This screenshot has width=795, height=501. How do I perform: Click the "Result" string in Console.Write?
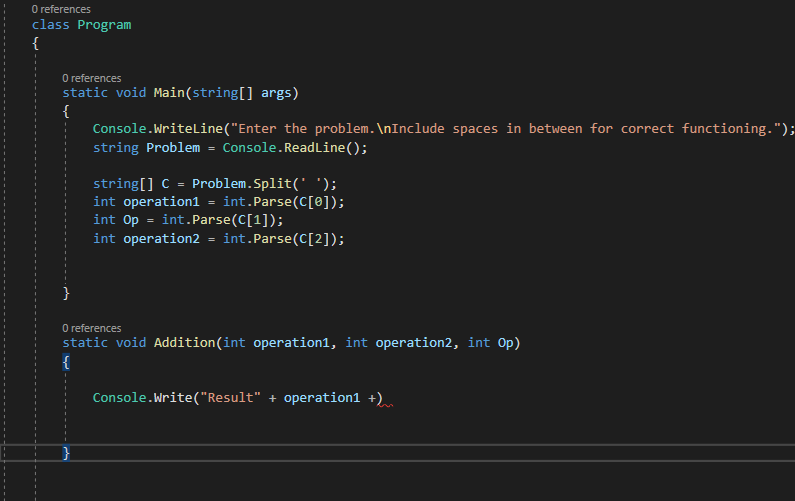(231, 398)
